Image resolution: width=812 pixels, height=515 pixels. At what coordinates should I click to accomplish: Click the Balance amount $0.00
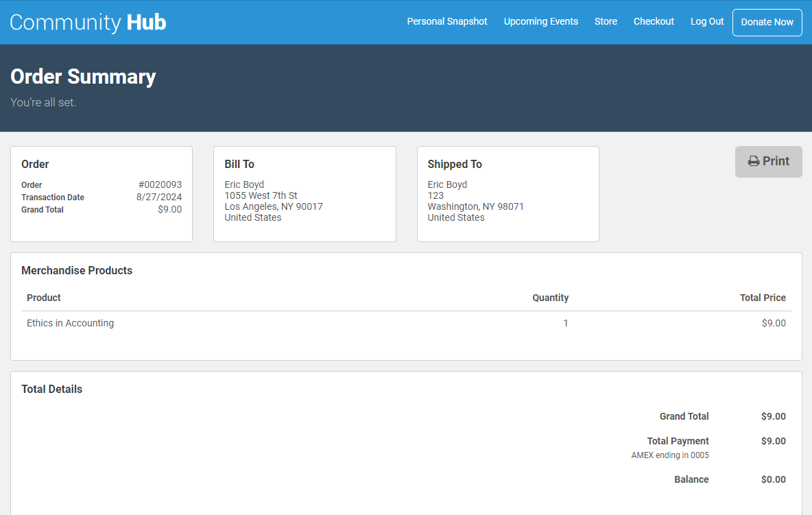coord(773,479)
